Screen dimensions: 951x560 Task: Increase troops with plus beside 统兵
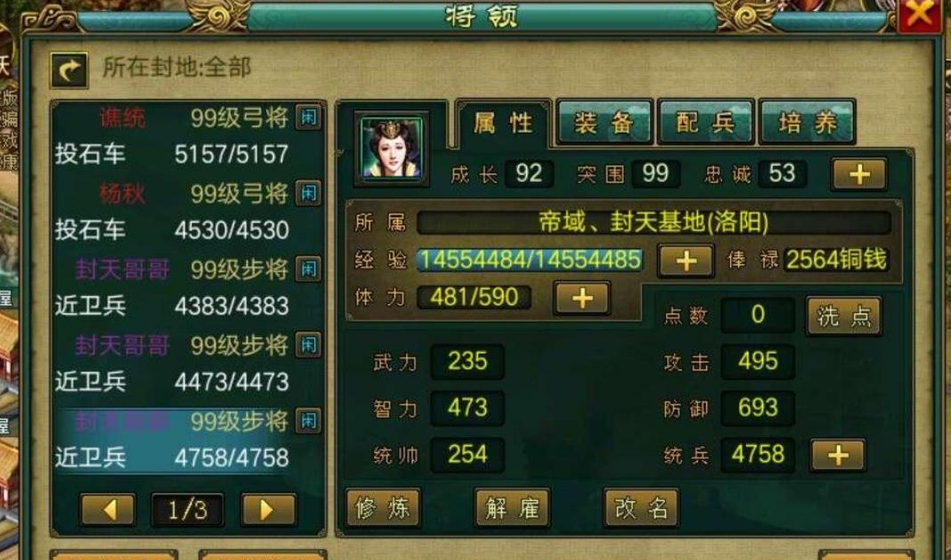click(838, 455)
